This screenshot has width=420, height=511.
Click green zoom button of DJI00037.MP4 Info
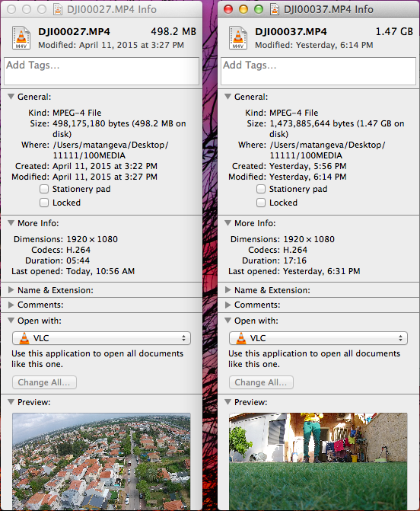pyautogui.click(x=259, y=9)
